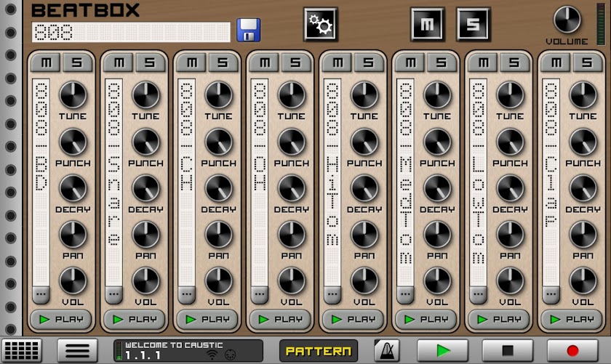The image size is (611, 364).
Task: Click the Punch knob of 808-Snare
Action: (x=145, y=142)
